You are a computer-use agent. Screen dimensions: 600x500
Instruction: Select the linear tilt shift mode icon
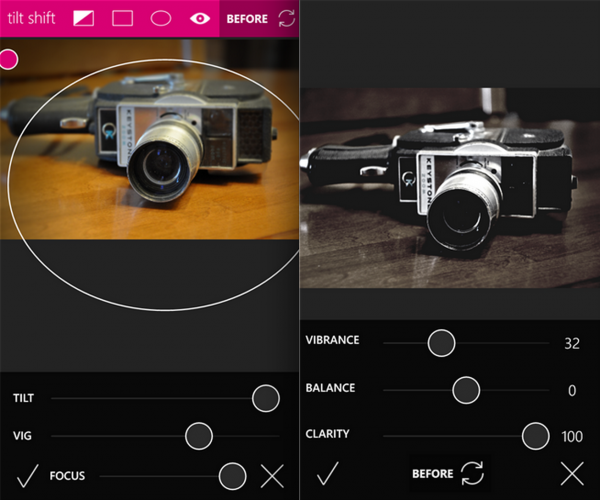coord(84,18)
